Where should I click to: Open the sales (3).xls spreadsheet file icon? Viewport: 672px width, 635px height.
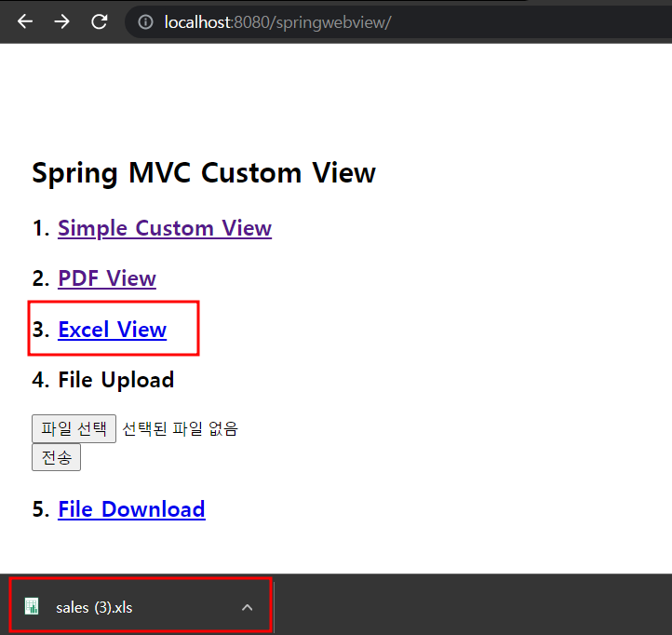point(32,606)
